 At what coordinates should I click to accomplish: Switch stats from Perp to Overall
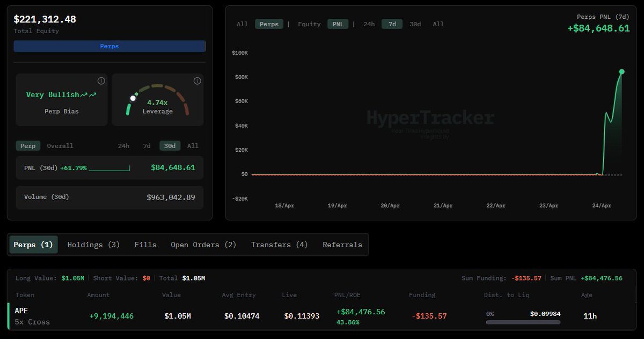tap(60, 145)
